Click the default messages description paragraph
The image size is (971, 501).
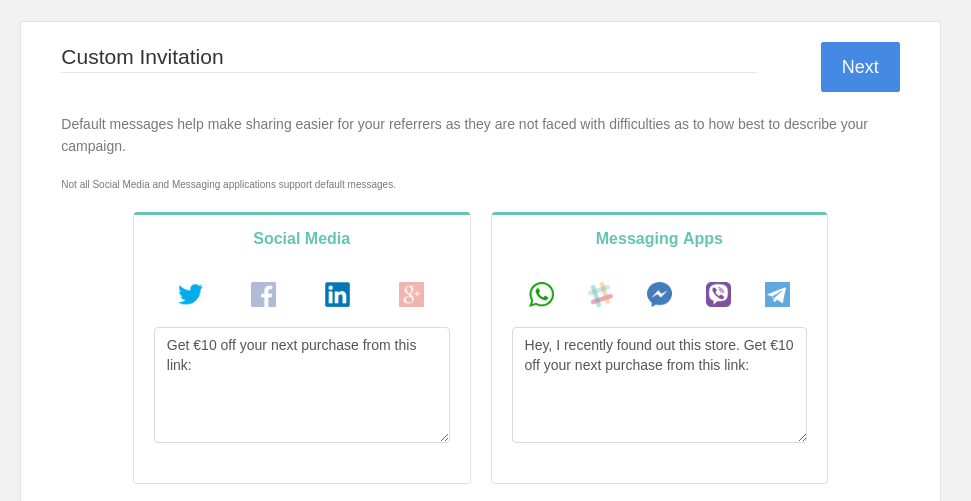464,135
